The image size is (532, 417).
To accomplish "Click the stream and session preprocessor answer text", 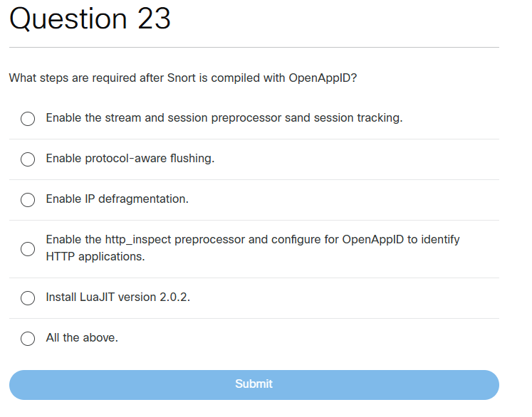I will (x=224, y=118).
